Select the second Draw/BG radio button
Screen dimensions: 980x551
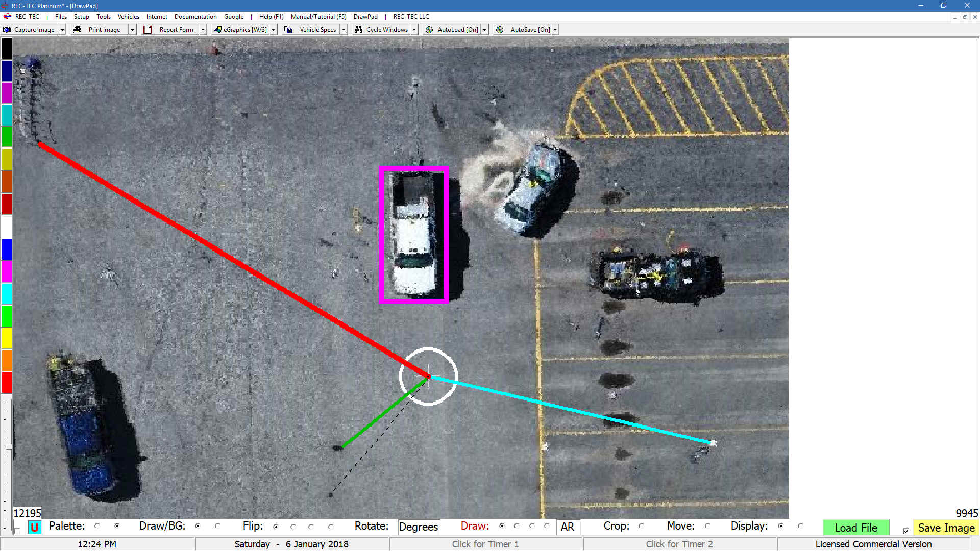point(217,526)
